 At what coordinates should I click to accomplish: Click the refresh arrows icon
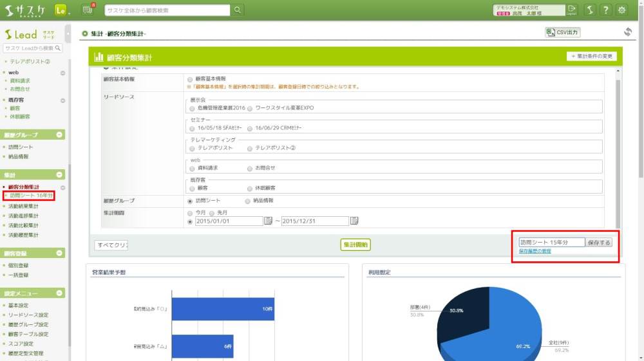click(628, 32)
